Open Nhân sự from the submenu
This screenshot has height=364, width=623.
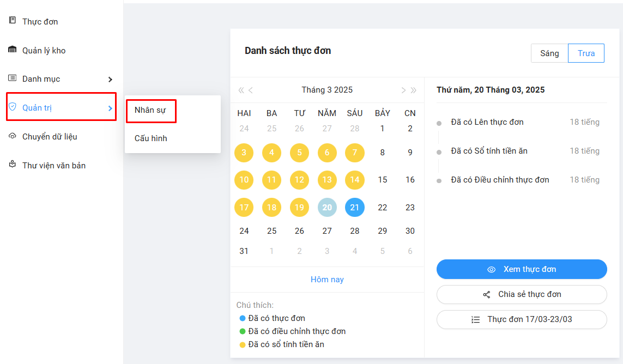[x=150, y=111]
